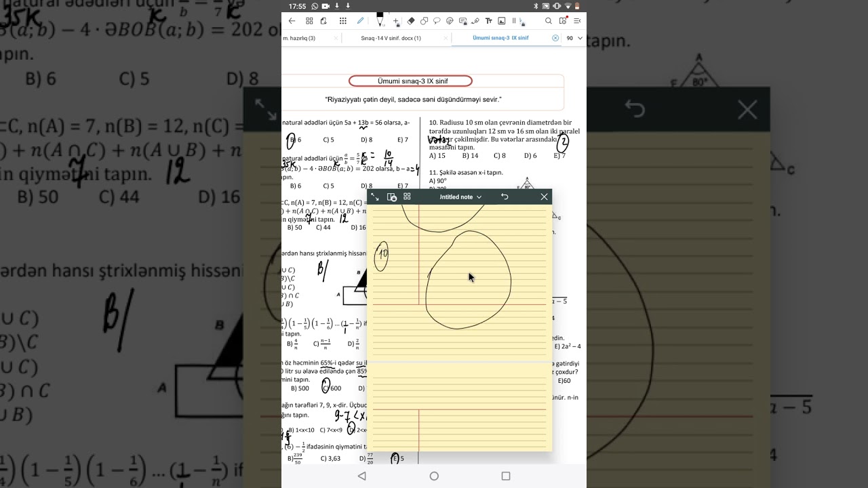The height and width of the screenshot is (488, 868).
Task: Undo last stroke in floating note
Action: point(505,197)
